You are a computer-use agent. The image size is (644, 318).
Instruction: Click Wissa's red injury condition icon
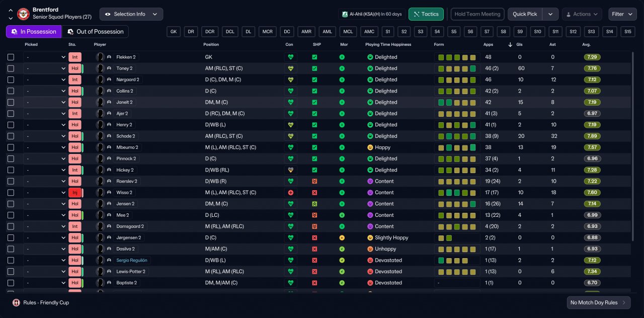pos(290,193)
